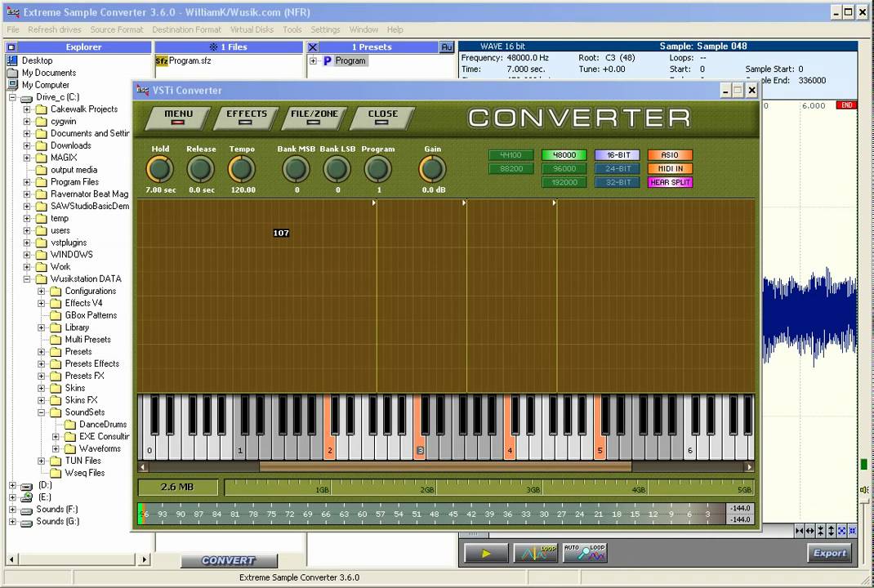Click the red END marker on waveform
The image size is (874, 588).
(x=846, y=105)
